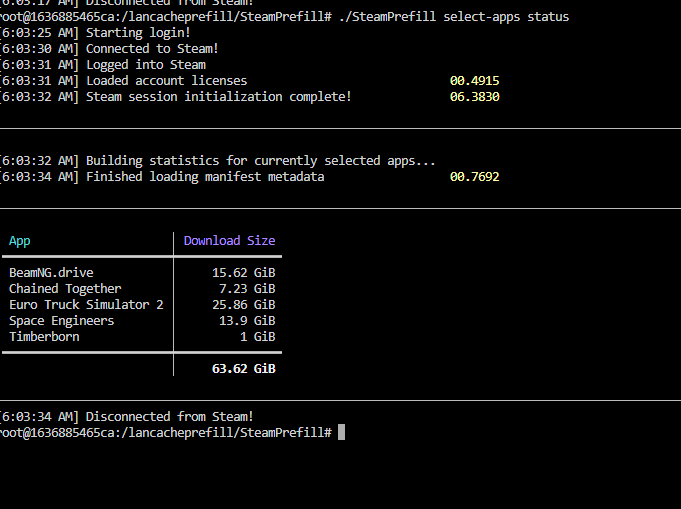Click the 15.62 GiB size value
The width and height of the screenshot is (681, 509).
pyautogui.click(x=244, y=273)
